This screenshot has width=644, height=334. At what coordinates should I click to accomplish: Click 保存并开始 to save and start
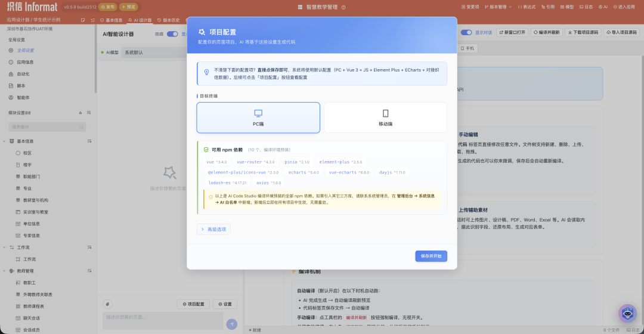pyautogui.click(x=431, y=256)
